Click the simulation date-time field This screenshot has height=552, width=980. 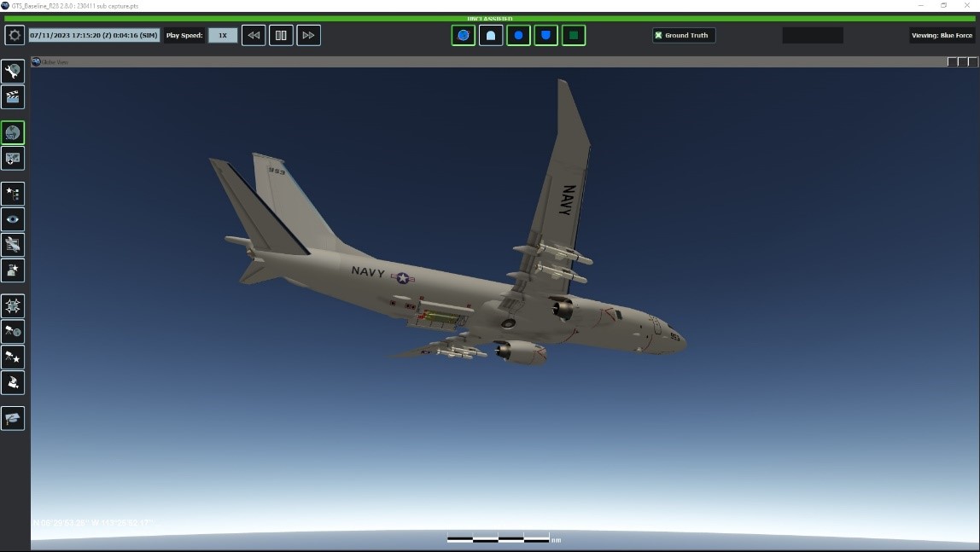[94, 36]
